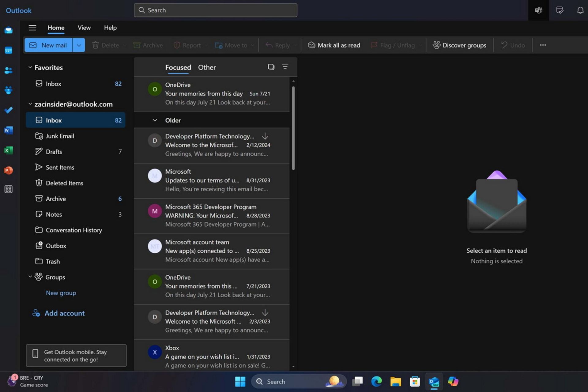This screenshot has height=392, width=588.
Task: Collapse the zacinsider@outlook.com account folders
Action: coord(30,104)
